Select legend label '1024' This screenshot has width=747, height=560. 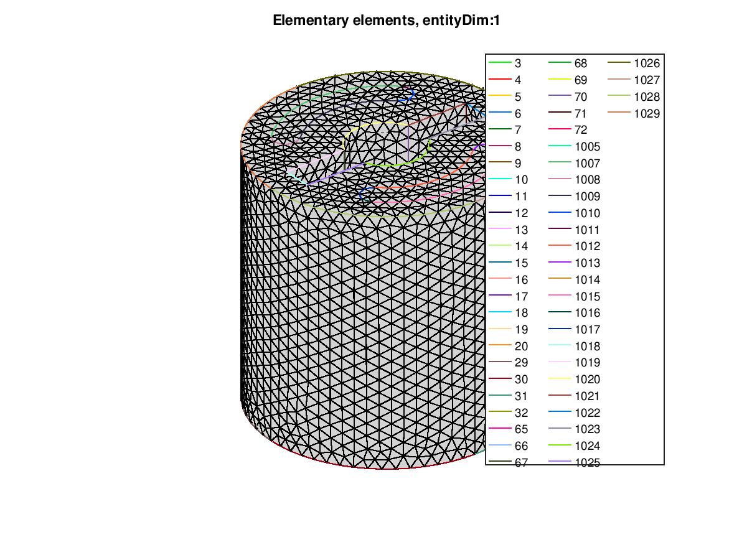tap(587, 446)
